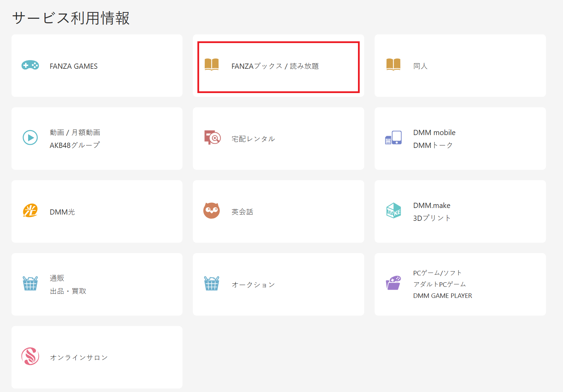563x392 pixels.
Task: Click the play icon for 動画 / 月額動画
Action: pos(30,137)
